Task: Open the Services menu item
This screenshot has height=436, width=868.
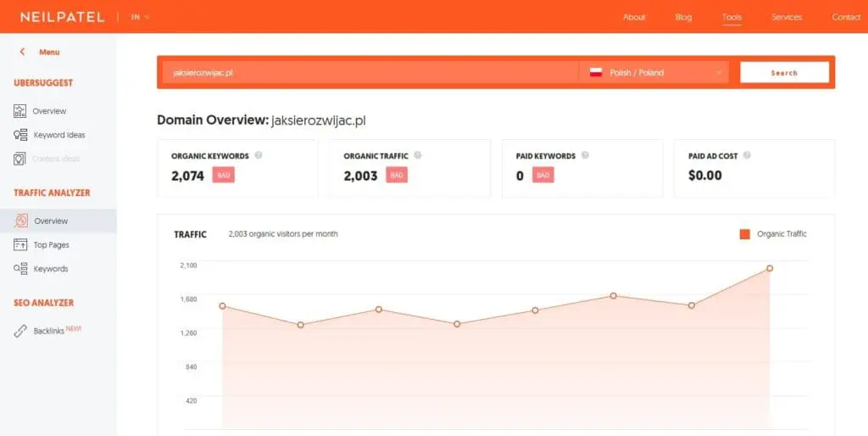Action: [x=787, y=17]
